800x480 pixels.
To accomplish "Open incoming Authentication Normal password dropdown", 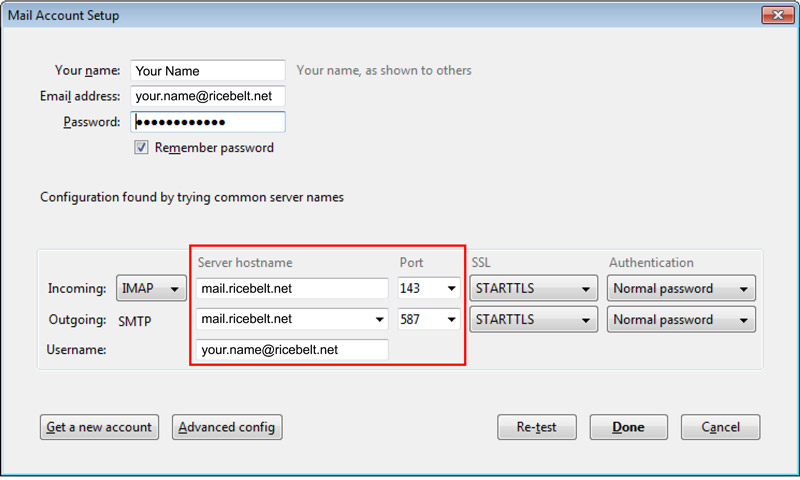I will (680, 289).
